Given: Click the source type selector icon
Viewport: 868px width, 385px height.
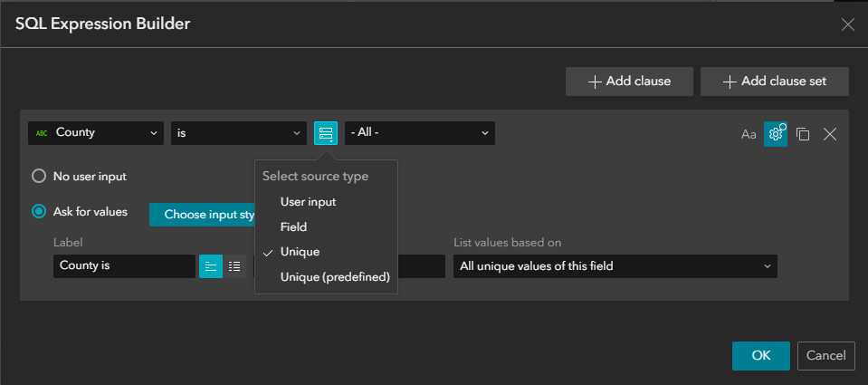Looking at the screenshot, I should pos(326,133).
